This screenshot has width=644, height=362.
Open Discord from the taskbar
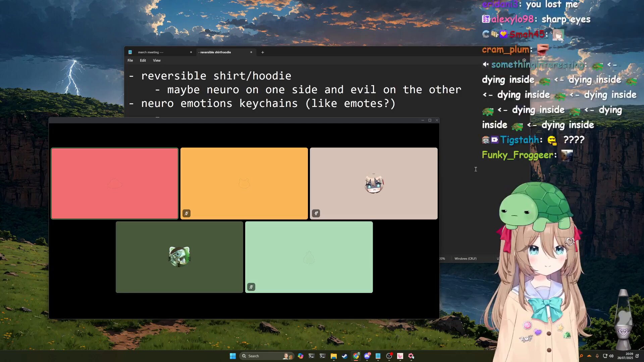(367, 356)
